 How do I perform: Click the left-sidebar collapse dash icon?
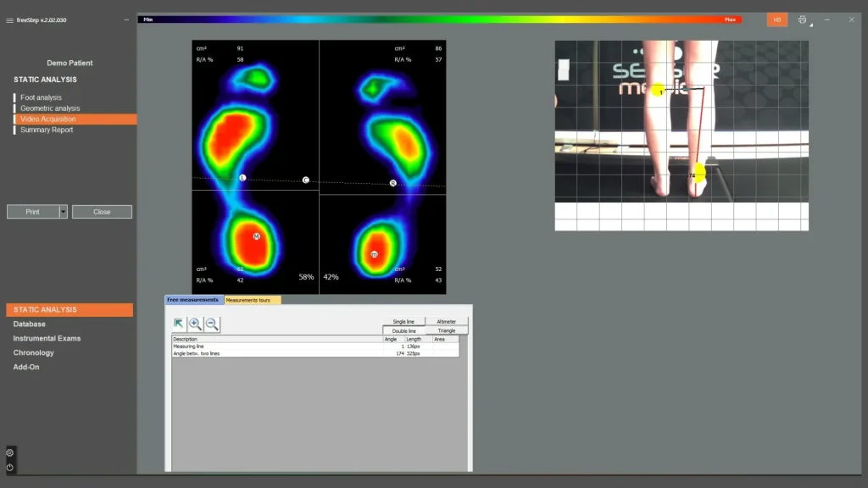click(126, 19)
